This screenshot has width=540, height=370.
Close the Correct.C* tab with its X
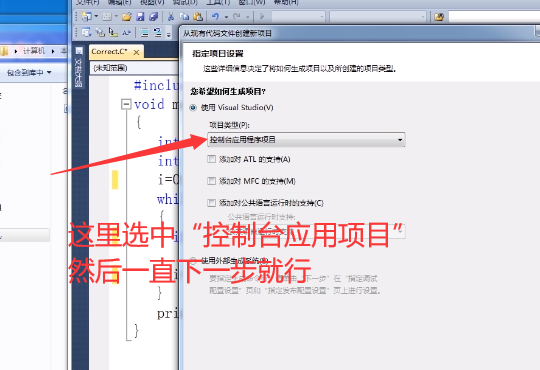[x=136, y=52]
